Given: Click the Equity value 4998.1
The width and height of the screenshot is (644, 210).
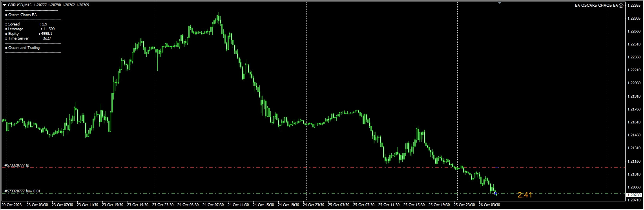Looking at the screenshot, I should 47,34.
